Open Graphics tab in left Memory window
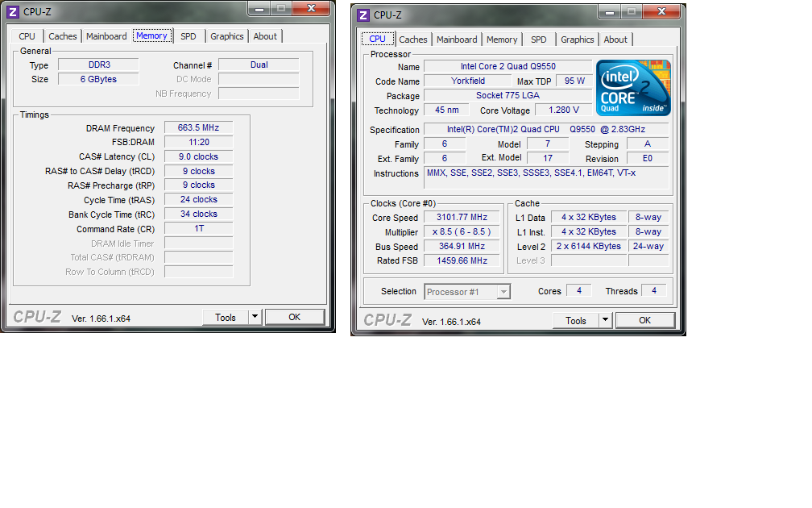The height and width of the screenshot is (508, 812). coord(227,36)
